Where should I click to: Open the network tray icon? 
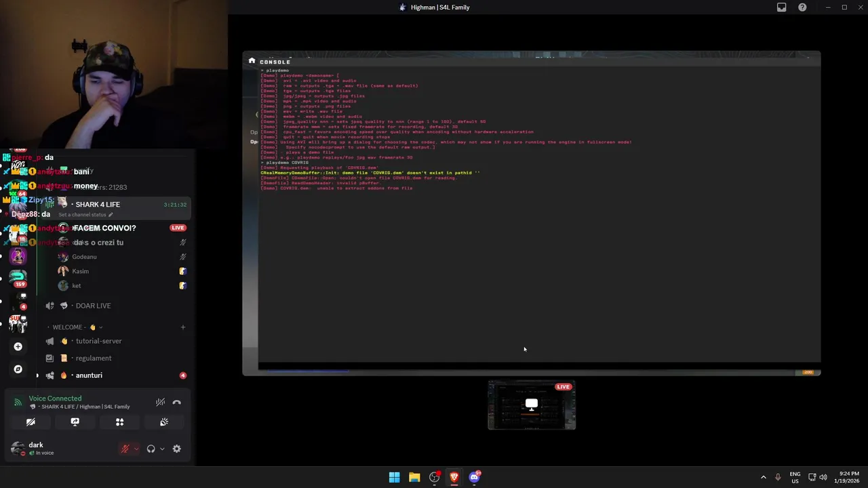812,477
